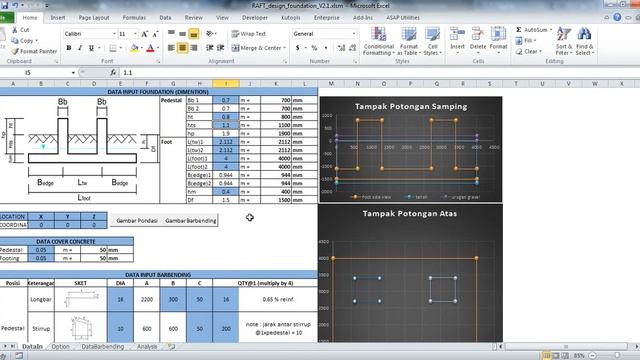Viewport: 640px width, 360px height.
Task: Open the Borders dropdown arrow
Action: pos(121,48)
